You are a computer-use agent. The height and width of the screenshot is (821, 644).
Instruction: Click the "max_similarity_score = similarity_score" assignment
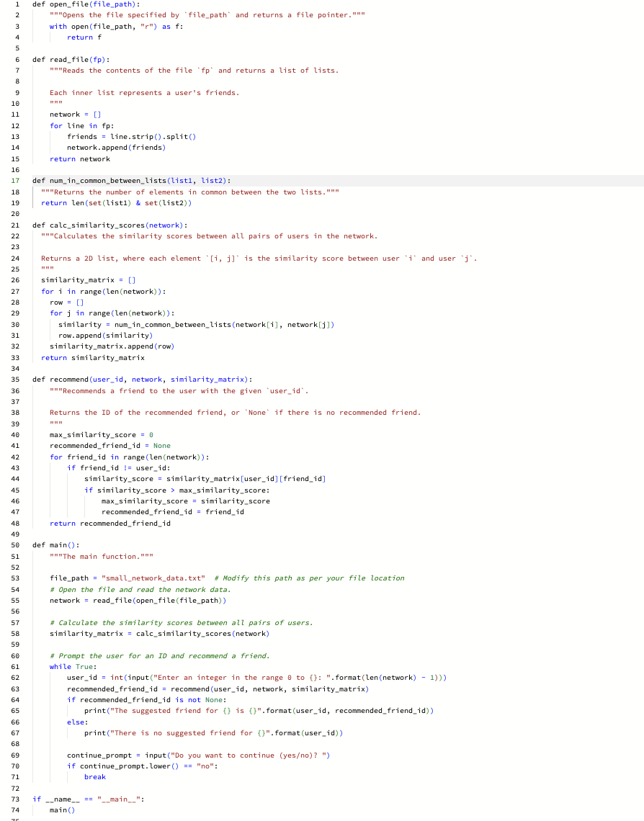pos(186,501)
